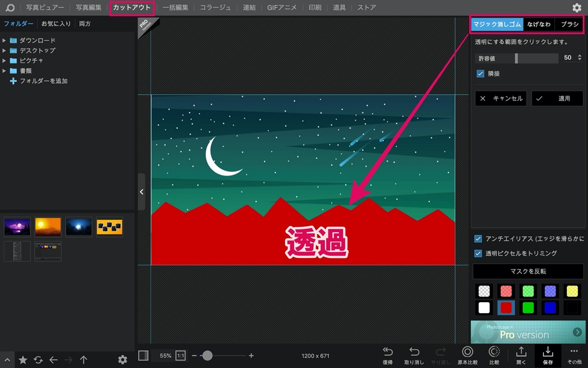The height and width of the screenshot is (368, 588).
Task: Click the up chevron at the bottom-left corner
Action: pyautogui.click(x=7, y=360)
